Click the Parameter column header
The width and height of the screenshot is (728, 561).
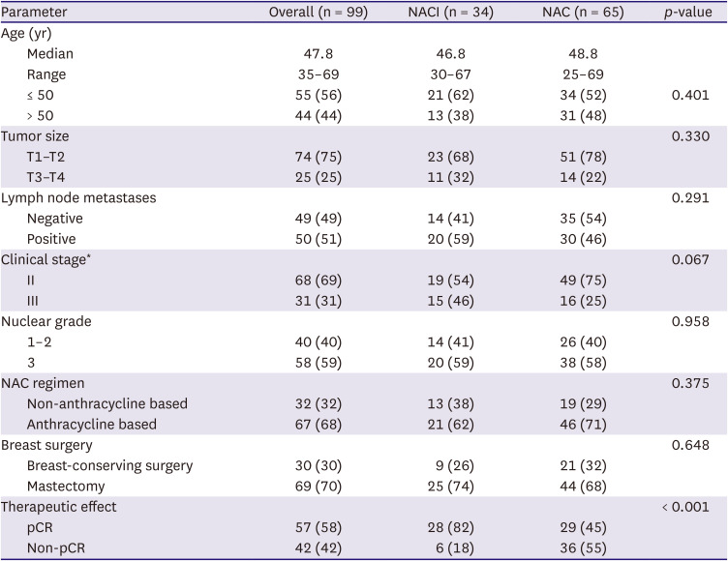click(35, 13)
